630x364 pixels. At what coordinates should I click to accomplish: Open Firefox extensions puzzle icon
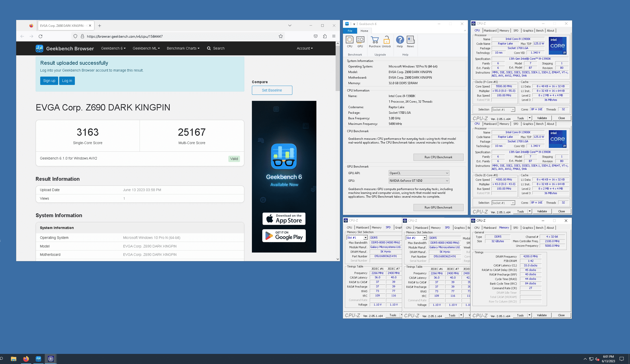[325, 36]
